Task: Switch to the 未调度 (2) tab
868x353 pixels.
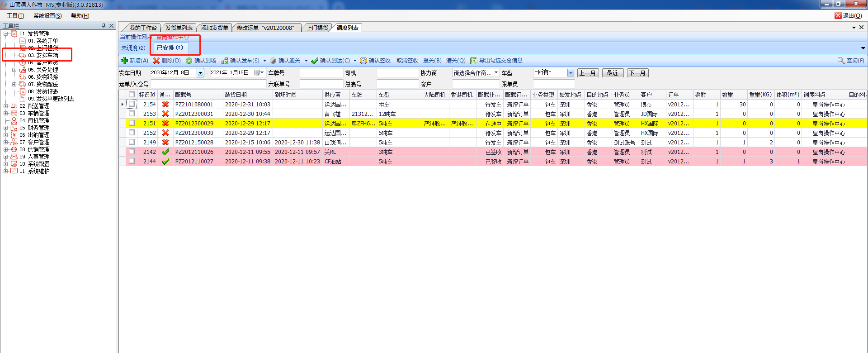Action: 133,48
